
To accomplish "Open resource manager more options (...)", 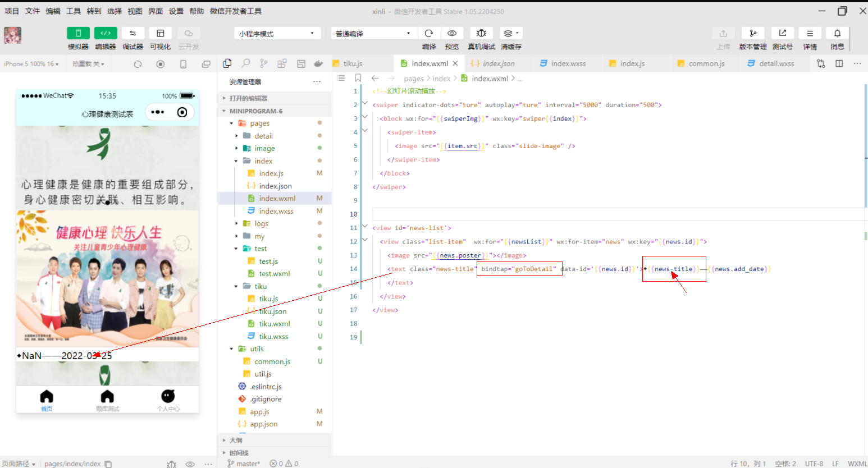I will tap(317, 82).
